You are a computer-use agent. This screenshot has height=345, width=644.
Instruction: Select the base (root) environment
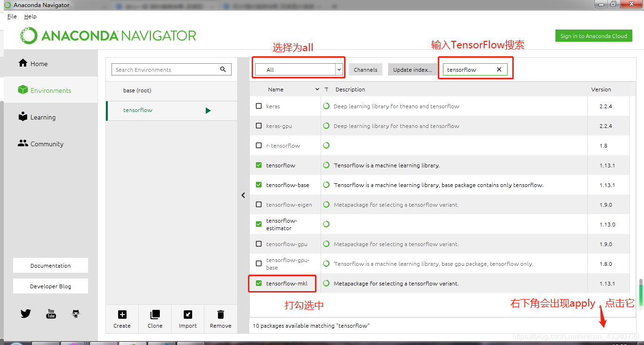point(172,90)
